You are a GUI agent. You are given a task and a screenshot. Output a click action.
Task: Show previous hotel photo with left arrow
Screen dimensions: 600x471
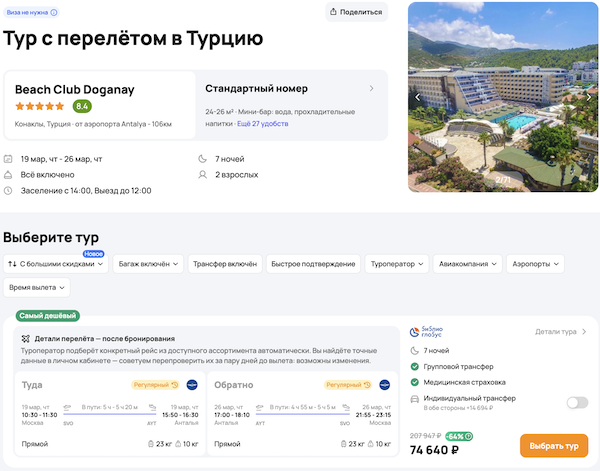click(x=419, y=97)
